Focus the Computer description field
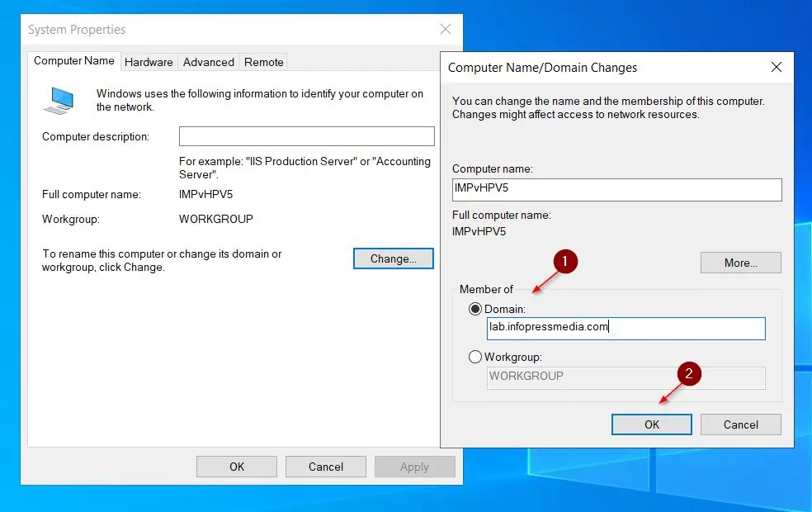 pyautogui.click(x=307, y=136)
